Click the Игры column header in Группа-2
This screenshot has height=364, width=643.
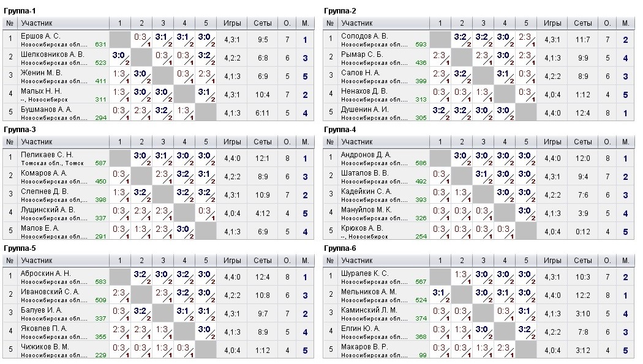tap(552, 23)
